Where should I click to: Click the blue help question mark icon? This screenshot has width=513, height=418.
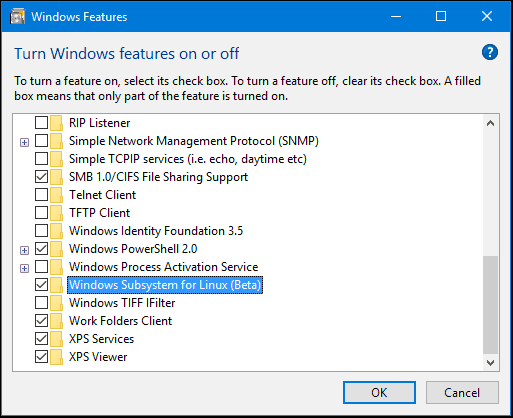pyautogui.click(x=490, y=52)
